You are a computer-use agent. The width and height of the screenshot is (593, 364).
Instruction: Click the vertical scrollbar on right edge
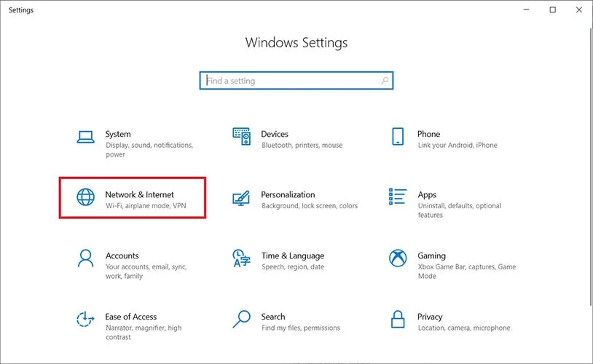(590, 166)
